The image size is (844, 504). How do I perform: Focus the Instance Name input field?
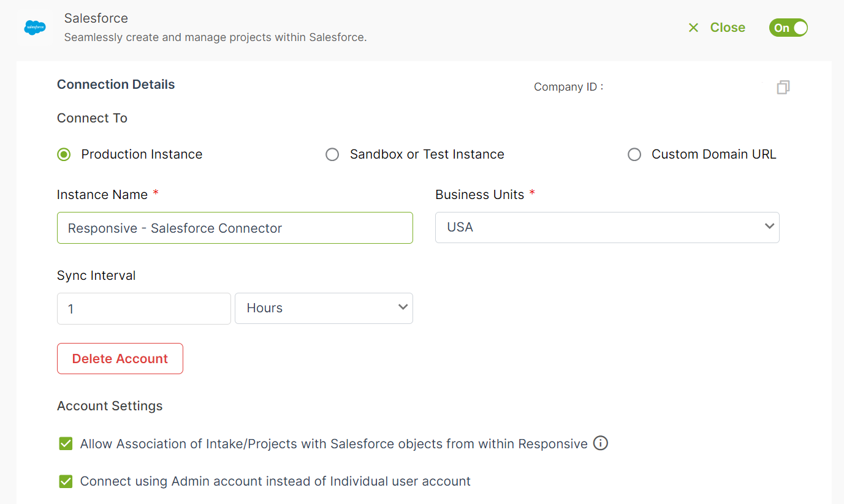(235, 228)
